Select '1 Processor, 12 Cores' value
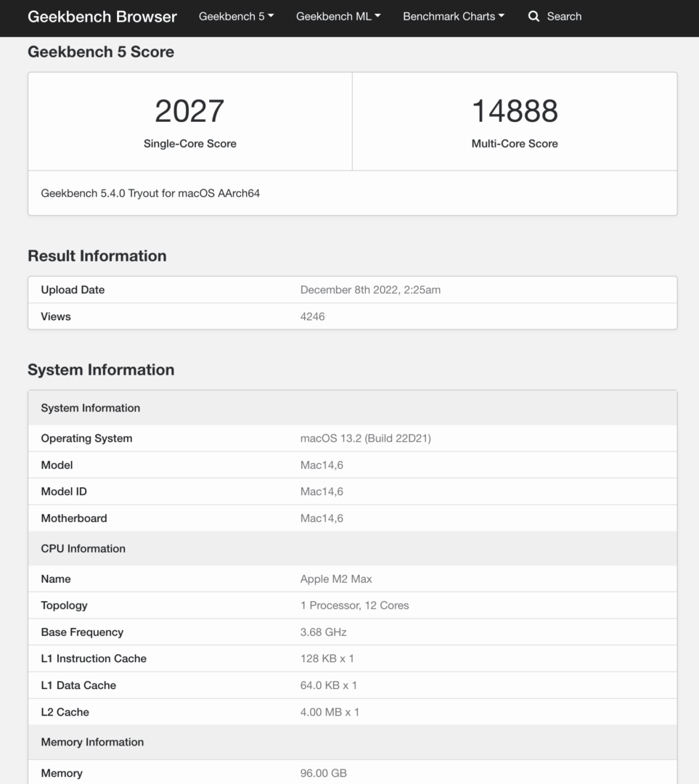Image resolution: width=699 pixels, height=784 pixels. [x=354, y=605]
